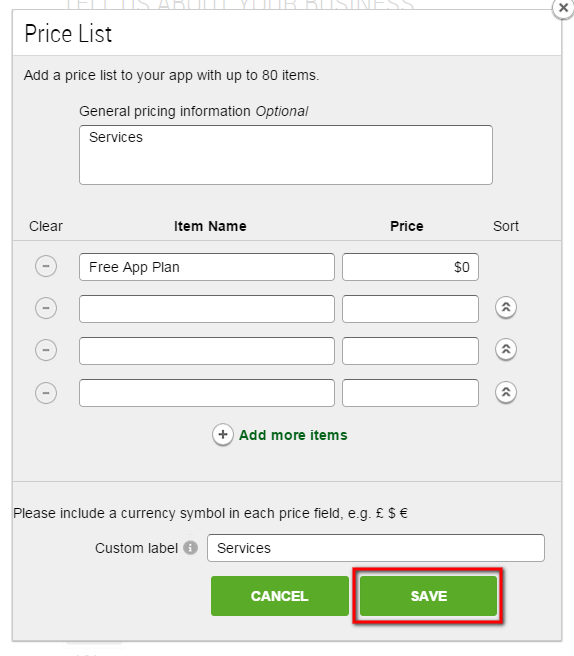Move the third row up in sort order

506,349
